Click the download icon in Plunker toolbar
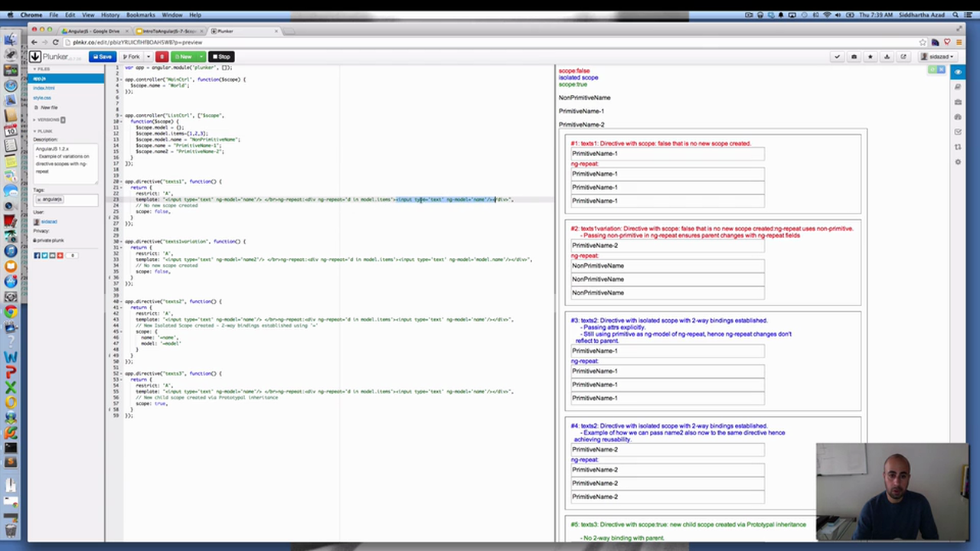The width and height of the screenshot is (980, 551). coord(887,57)
